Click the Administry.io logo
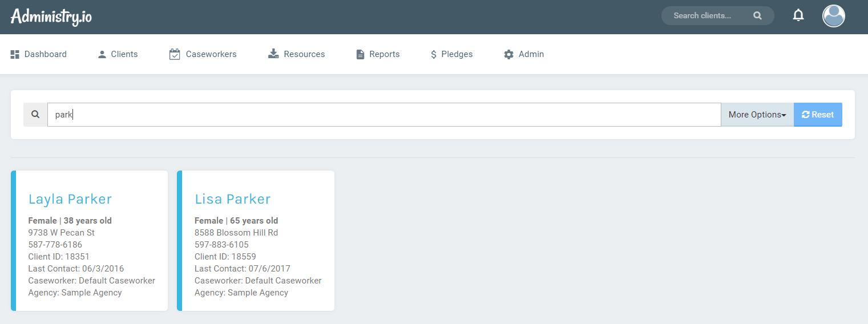This screenshot has width=868, height=324. tap(51, 17)
